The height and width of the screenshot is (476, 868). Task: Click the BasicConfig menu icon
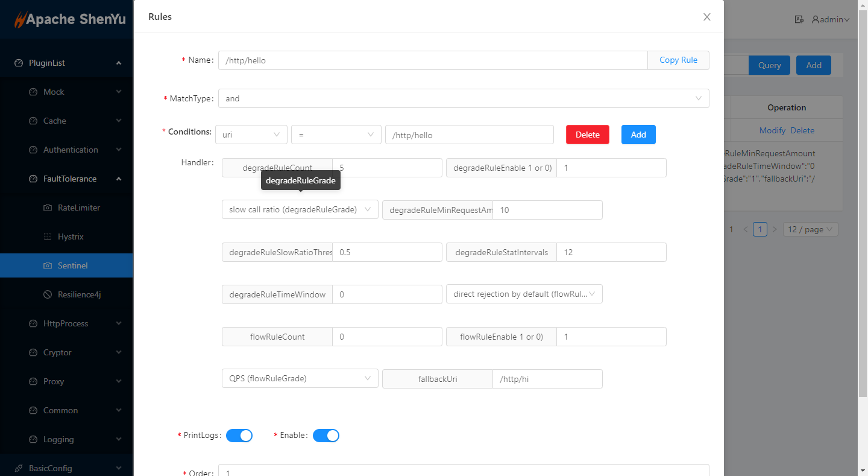tap(19, 468)
